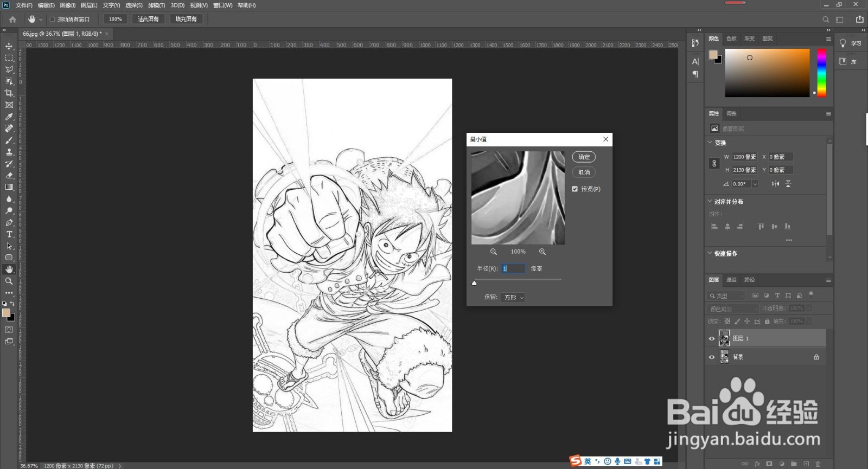Select the Rectangular Marquee tool

(x=9, y=58)
